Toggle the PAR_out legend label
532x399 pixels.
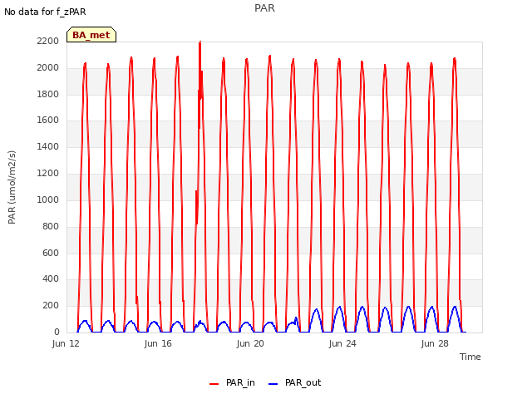[303, 382]
